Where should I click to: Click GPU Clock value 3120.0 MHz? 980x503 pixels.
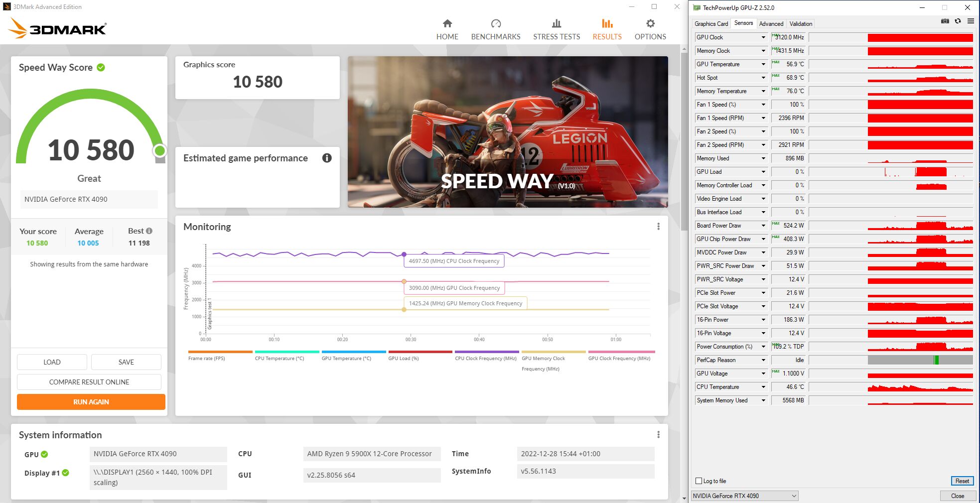coord(788,37)
